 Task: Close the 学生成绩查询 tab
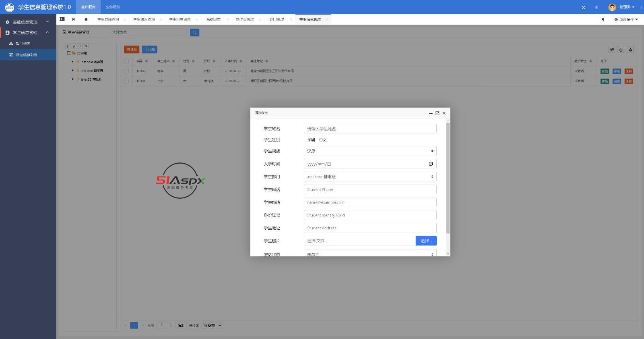click(x=125, y=19)
